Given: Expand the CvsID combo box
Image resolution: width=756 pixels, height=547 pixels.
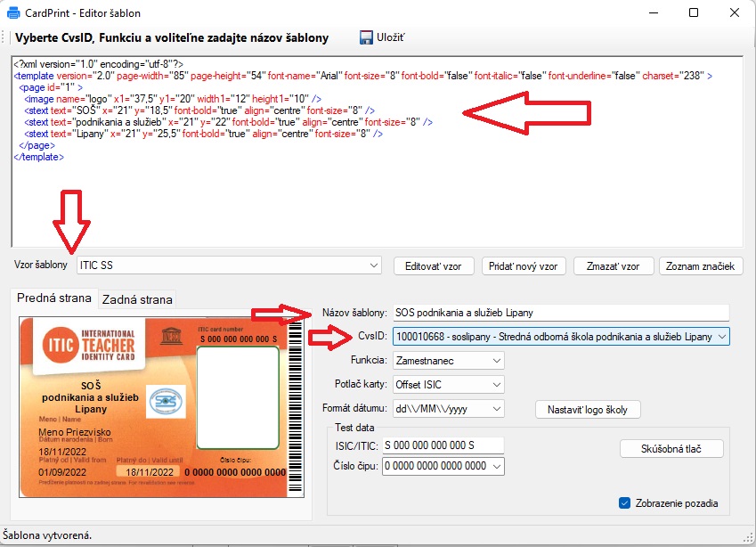Looking at the screenshot, I should point(720,337).
